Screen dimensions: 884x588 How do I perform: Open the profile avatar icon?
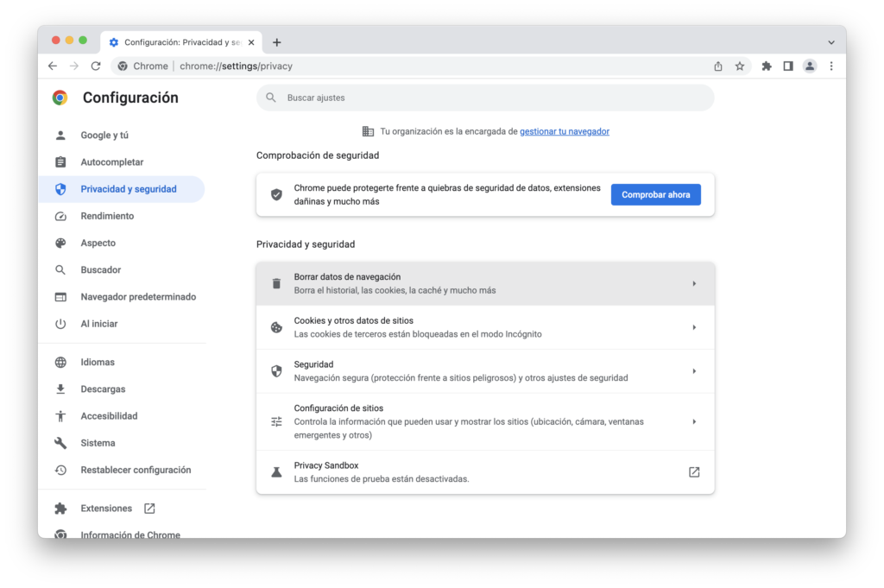pos(810,66)
